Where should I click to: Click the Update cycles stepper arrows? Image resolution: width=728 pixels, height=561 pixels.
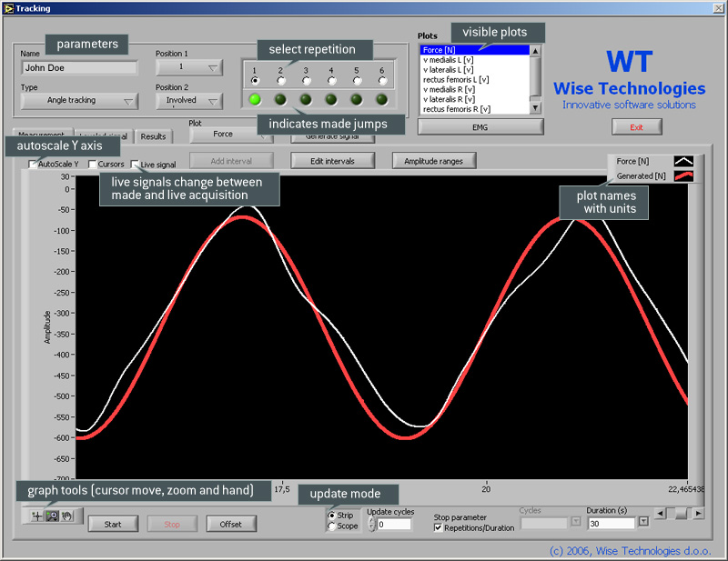pos(371,524)
